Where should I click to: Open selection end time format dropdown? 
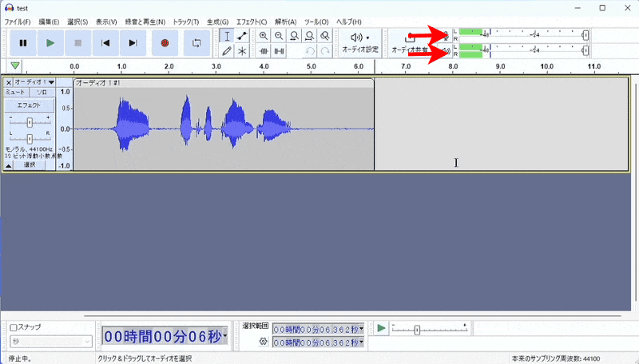[x=361, y=342]
